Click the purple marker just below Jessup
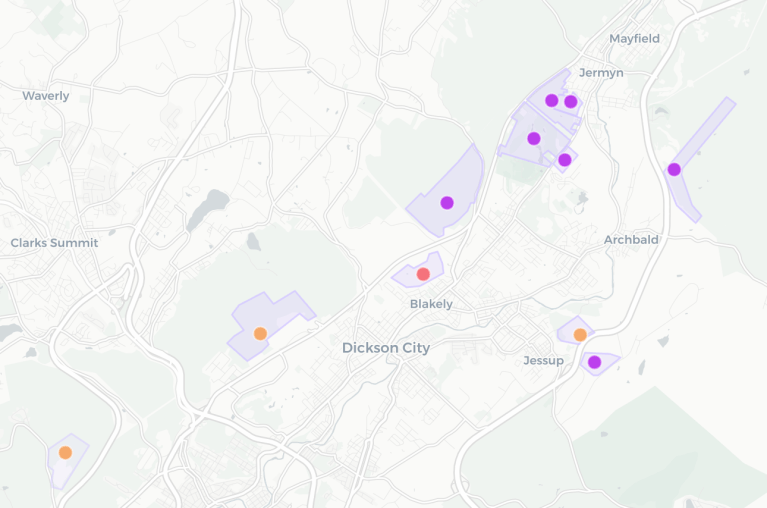This screenshot has width=767, height=508. point(594,362)
